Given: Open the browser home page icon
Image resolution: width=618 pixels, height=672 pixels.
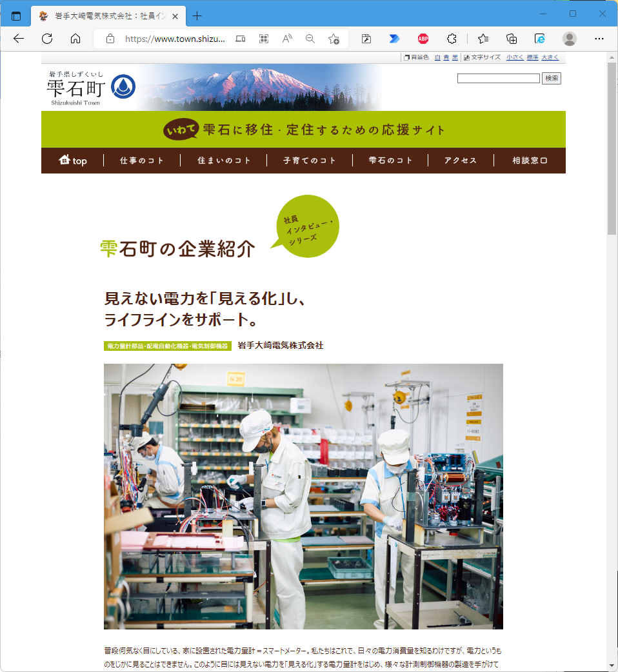Looking at the screenshot, I should [x=75, y=39].
